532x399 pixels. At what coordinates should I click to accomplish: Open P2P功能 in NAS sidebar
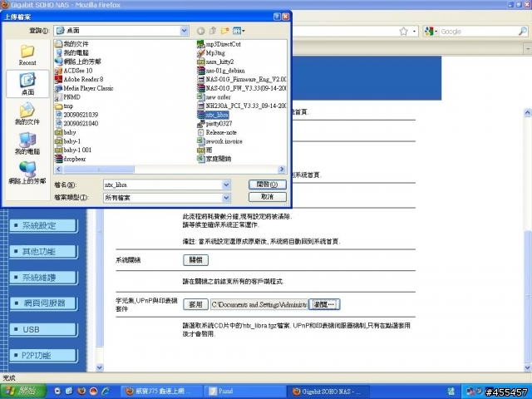(x=42, y=356)
